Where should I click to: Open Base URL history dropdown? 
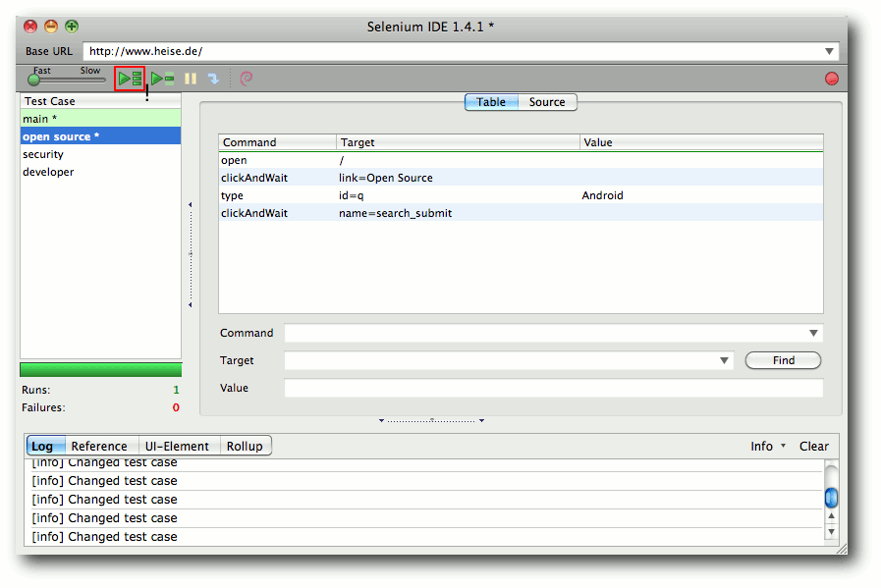click(x=829, y=51)
